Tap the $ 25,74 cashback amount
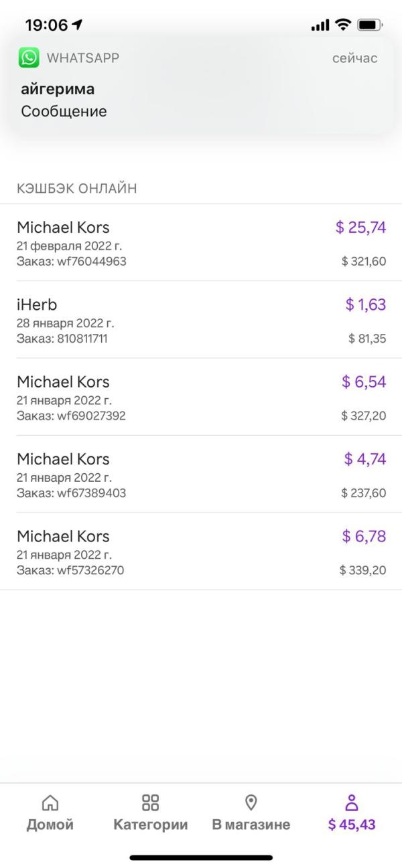Image resolution: width=402 pixels, height=868 pixels. tap(361, 228)
